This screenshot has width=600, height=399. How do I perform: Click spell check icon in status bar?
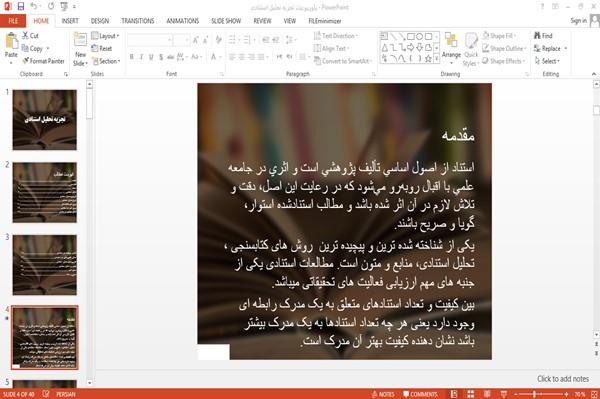click(46, 394)
